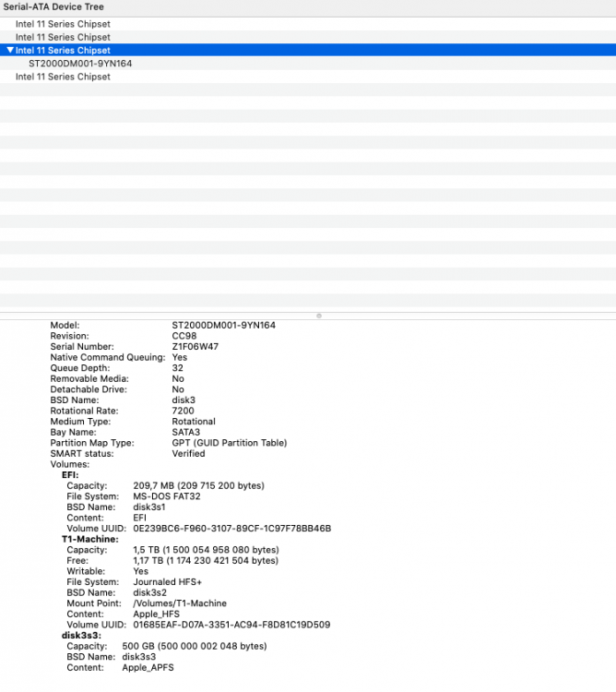This screenshot has height=692, width=616.
Task: Click the T1-Machine: volume heading
Action: pos(90,539)
